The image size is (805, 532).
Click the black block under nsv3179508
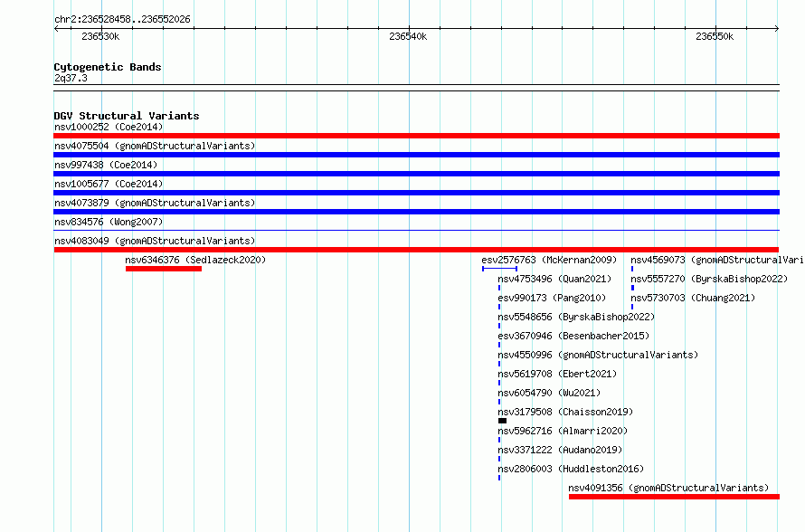[x=503, y=421]
